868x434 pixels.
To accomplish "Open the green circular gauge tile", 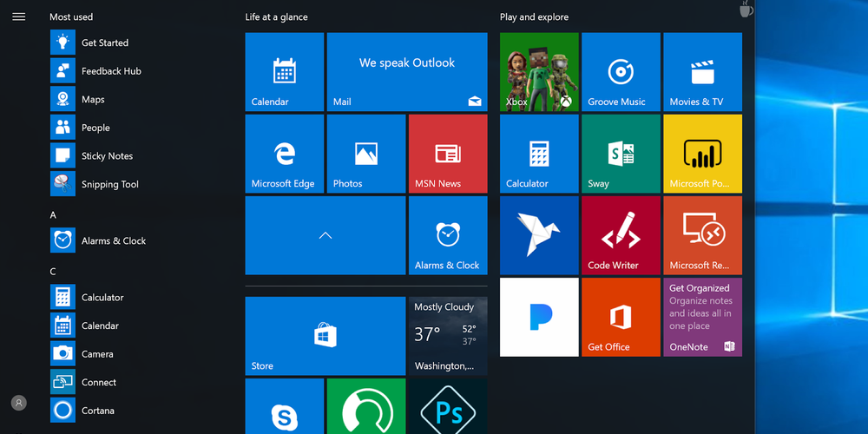I will point(366,406).
